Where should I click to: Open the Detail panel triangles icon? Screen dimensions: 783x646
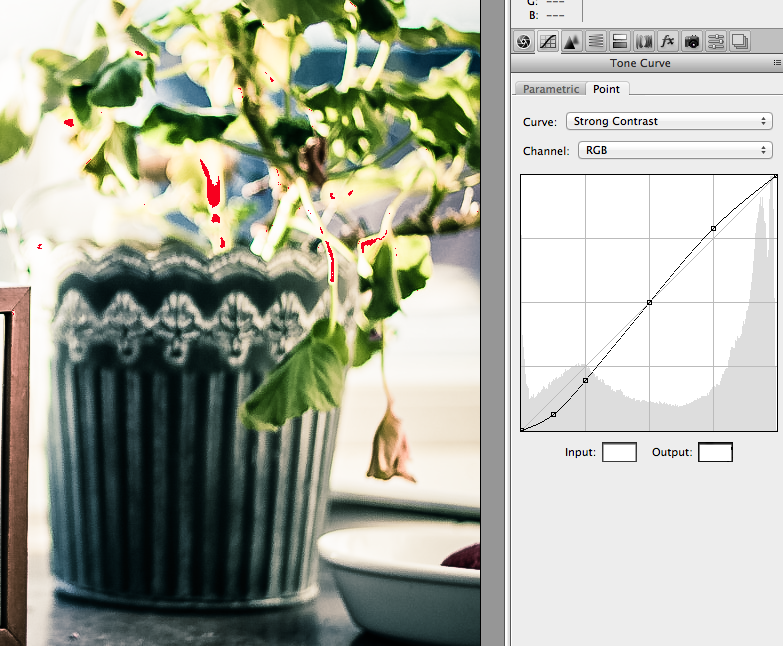(572, 41)
